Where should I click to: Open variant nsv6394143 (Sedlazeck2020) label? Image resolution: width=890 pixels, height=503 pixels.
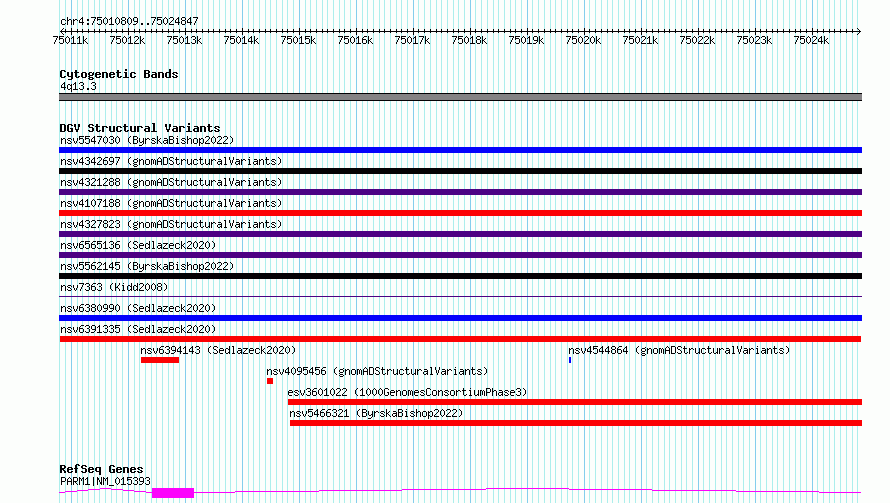click(218, 350)
